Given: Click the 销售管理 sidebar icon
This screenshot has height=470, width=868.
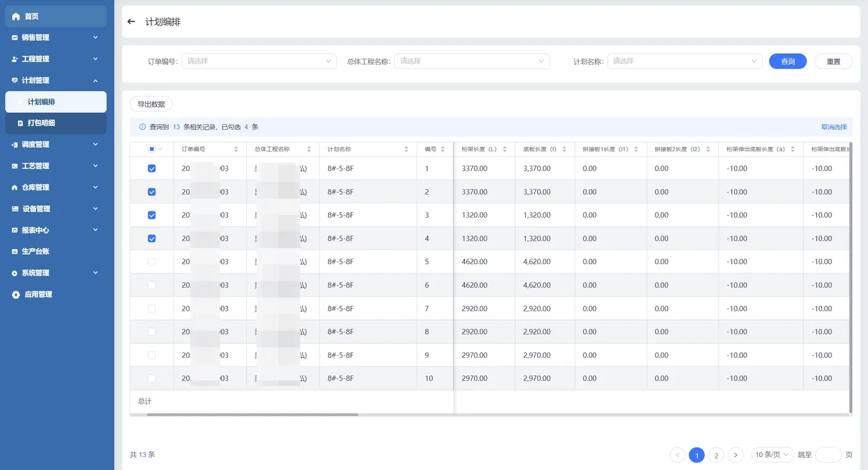Looking at the screenshot, I should coord(15,38).
